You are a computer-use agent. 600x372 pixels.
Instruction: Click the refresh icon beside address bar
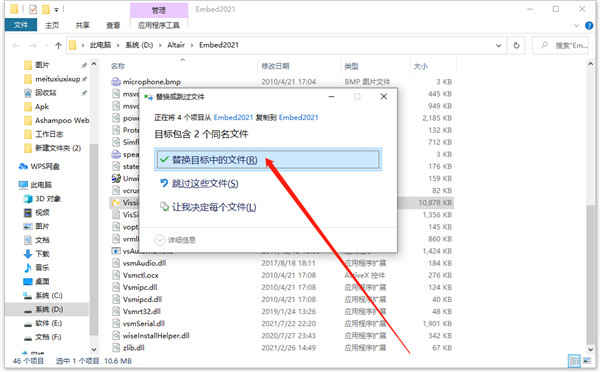(516, 45)
